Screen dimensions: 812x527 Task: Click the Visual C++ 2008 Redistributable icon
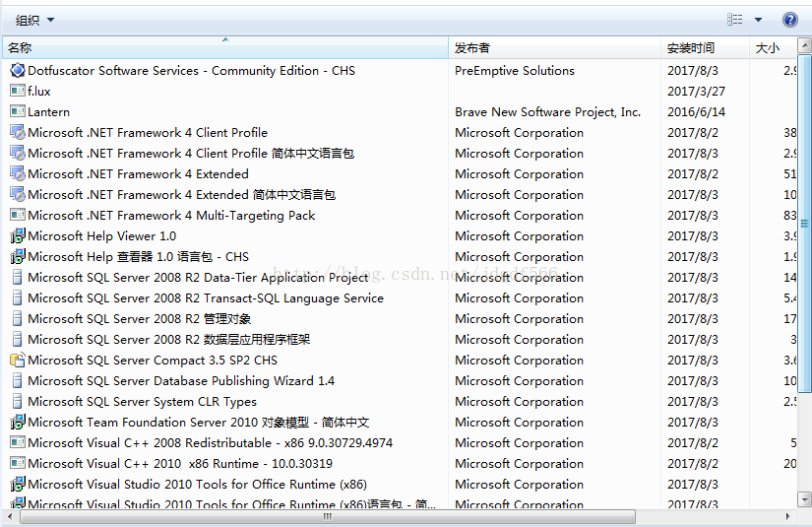coord(18,442)
